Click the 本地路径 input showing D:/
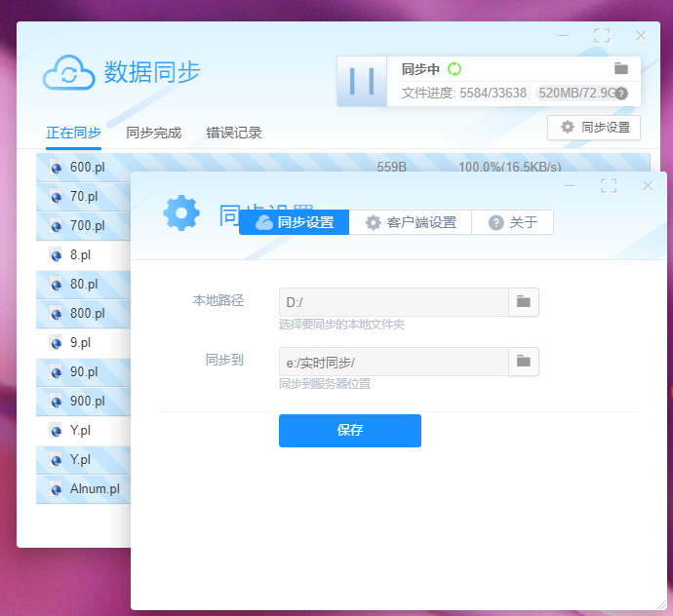 coord(394,302)
